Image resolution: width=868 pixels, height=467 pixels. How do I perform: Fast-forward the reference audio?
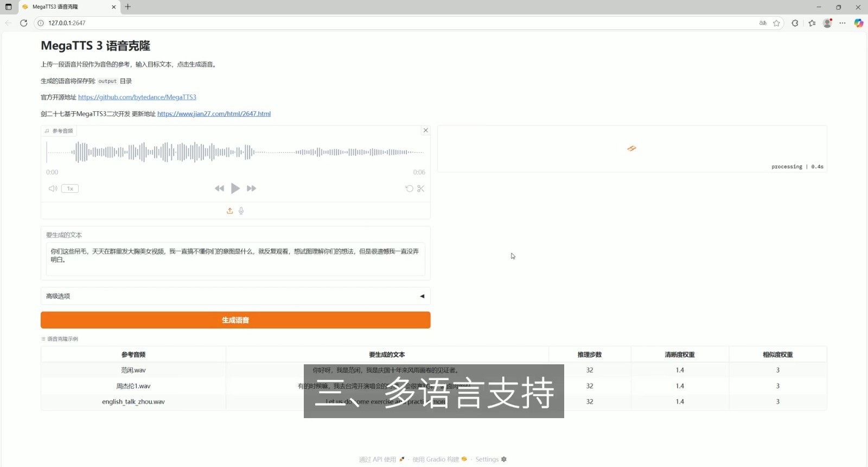251,188
